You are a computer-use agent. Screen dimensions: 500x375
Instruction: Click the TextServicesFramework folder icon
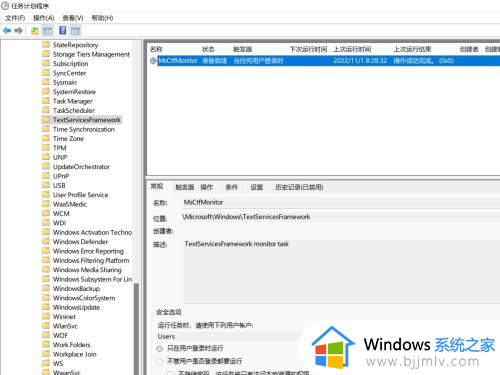[x=46, y=119]
